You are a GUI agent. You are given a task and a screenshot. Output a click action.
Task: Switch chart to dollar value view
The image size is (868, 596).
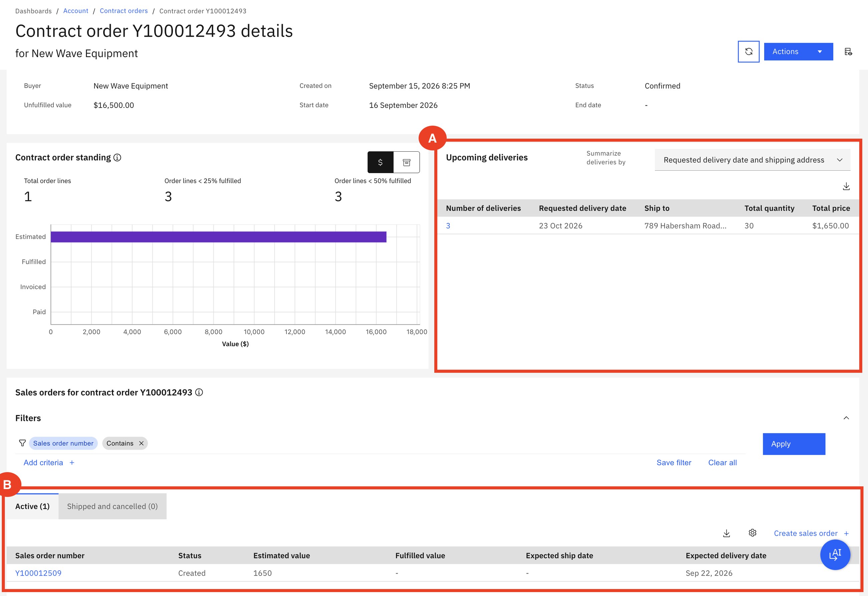pyautogui.click(x=380, y=162)
